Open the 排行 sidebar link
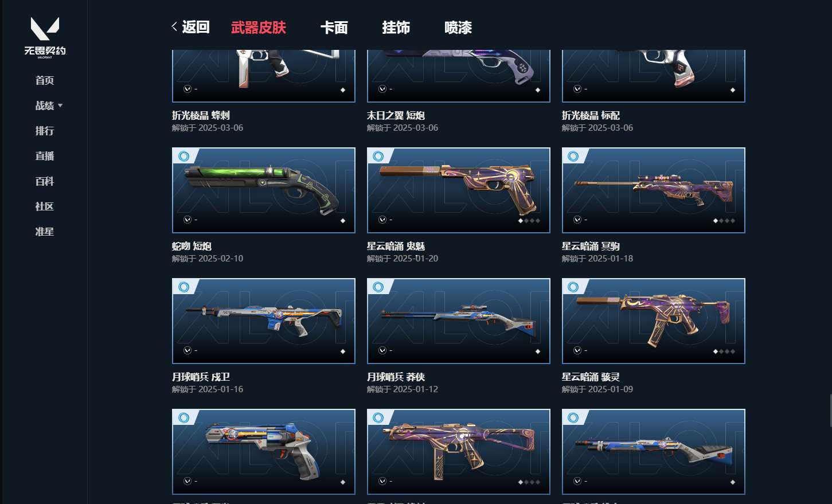Viewport: 832px width, 504px height. 45,131
